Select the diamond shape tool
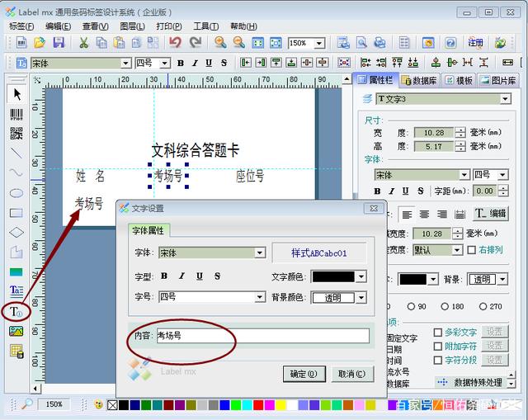This screenshot has width=528, height=420. point(16,233)
